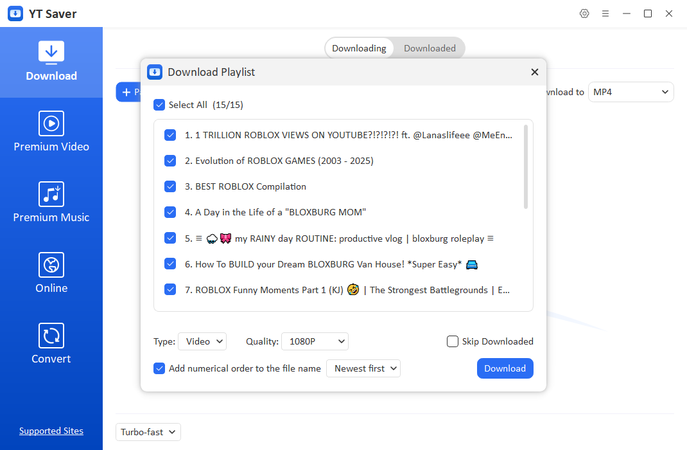687x450 pixels.
Task: Enable the Skip Downloaded checkbox
Action: (x=453, y=342)
